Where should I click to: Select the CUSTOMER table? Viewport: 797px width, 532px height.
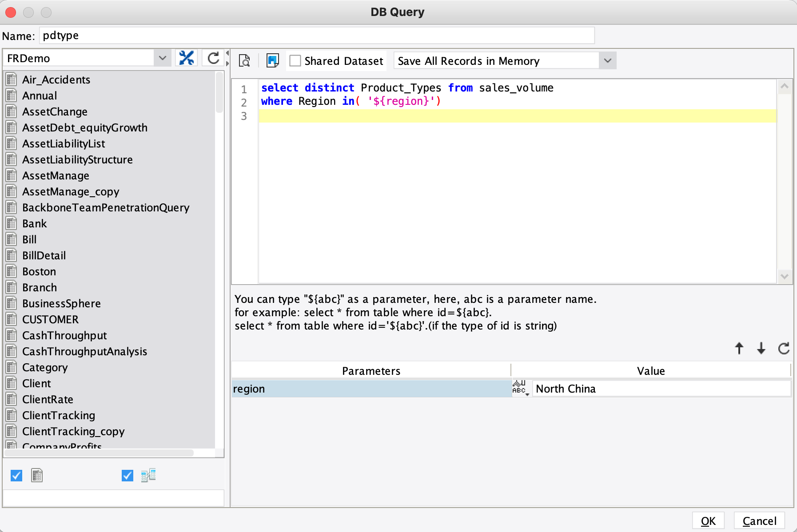(50, 319)
